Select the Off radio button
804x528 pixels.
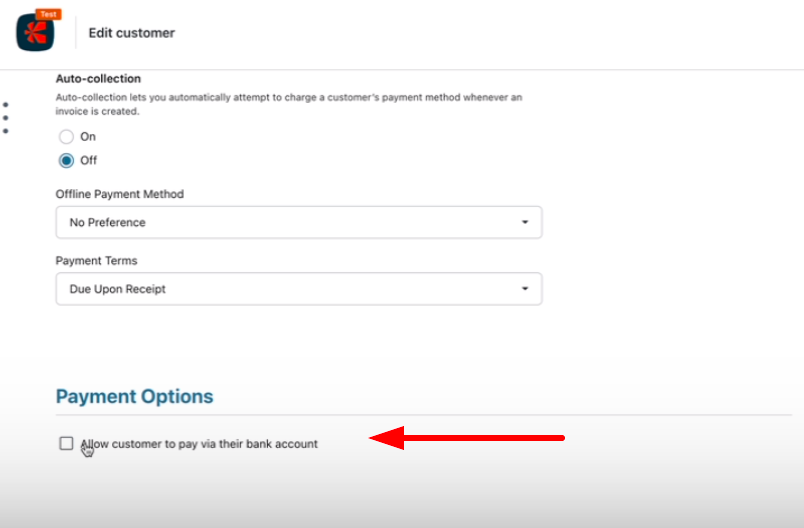[x=66, y=160]
